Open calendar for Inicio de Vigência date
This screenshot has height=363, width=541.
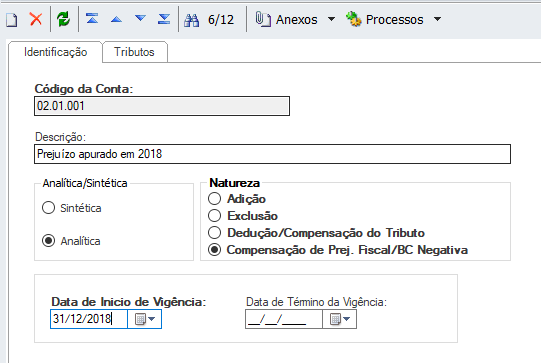145,319
